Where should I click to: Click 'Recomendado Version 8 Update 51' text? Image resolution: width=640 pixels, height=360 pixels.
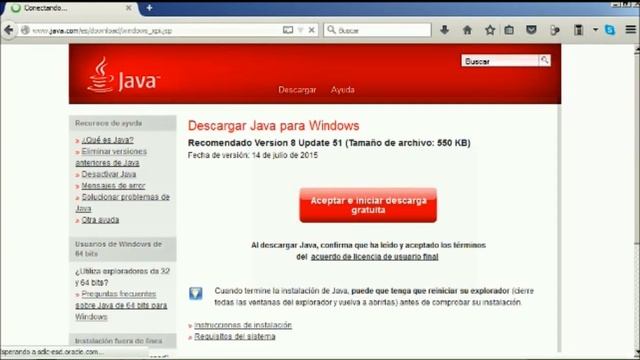point(264,143)
